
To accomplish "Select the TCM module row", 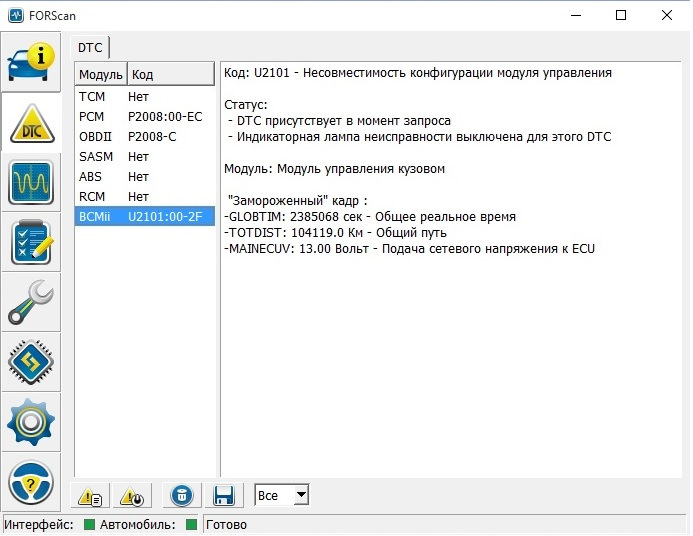I will pos(145,96).
